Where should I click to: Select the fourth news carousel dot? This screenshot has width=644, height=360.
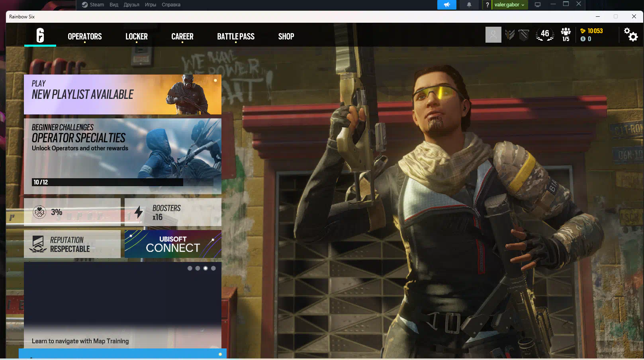coord(213,268)
